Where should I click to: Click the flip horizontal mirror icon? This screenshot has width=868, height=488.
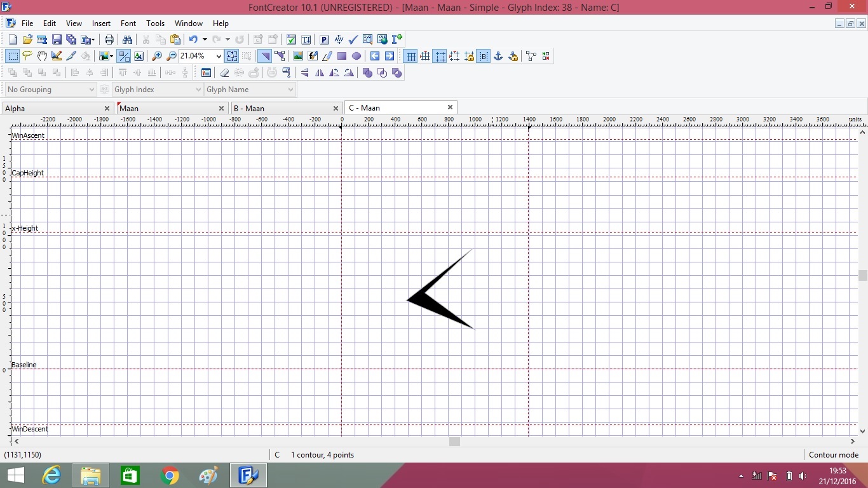pyautogui.click(x=320, y=73)
